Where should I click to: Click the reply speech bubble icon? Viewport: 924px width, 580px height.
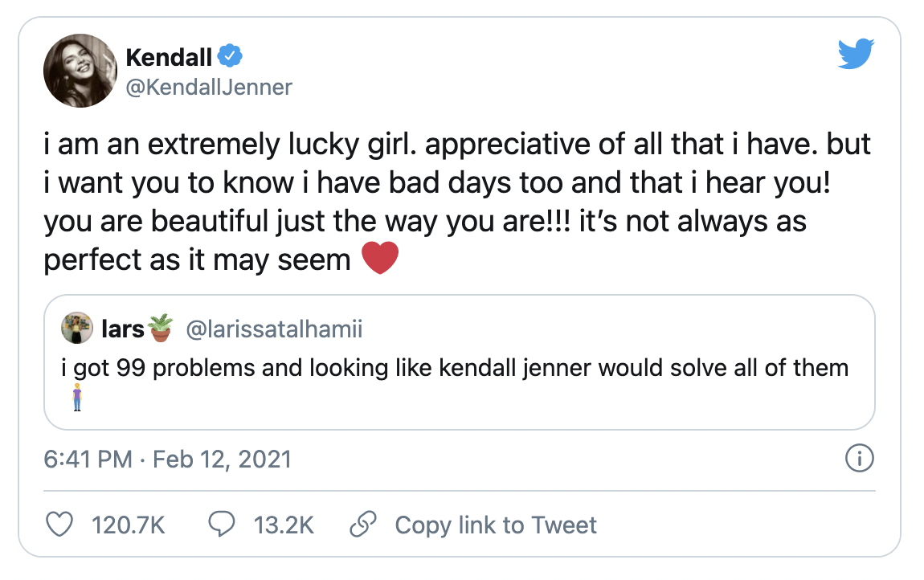coord(221,525)
